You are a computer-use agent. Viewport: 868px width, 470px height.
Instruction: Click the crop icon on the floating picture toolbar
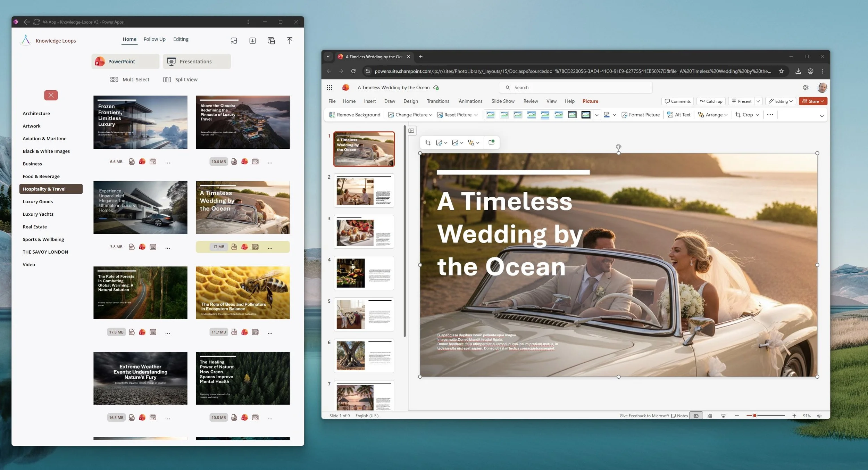coord(428,143)
